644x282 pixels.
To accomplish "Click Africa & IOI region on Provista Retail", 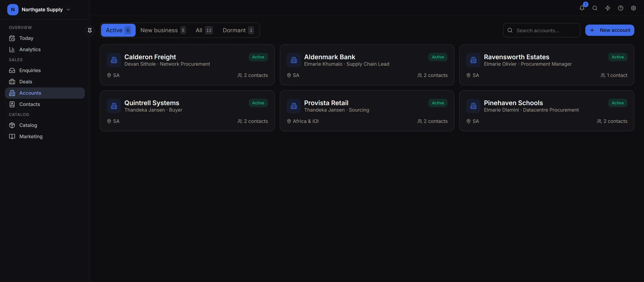I will (x=303, y=122).
